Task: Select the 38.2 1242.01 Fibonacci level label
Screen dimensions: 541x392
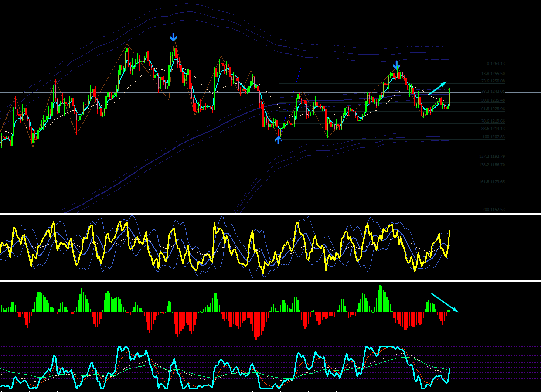Action: point(493,92)
